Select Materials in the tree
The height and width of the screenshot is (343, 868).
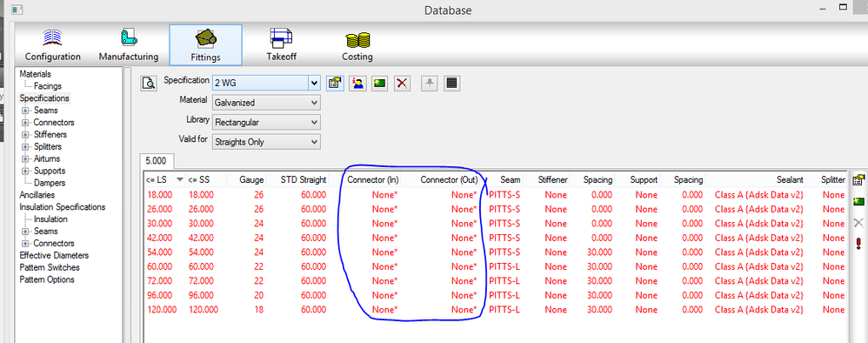(35, 74)
